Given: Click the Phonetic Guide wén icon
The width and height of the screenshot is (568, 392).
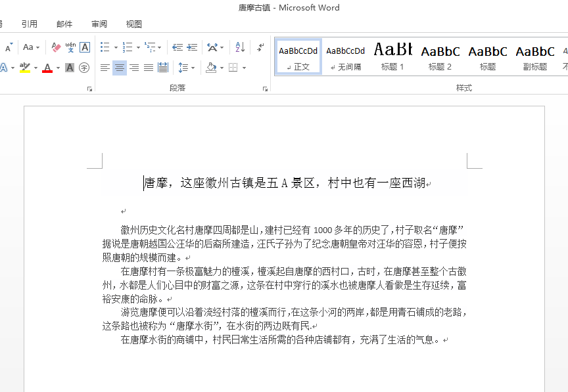Looking at the screenshot, I should coord(70,47).
